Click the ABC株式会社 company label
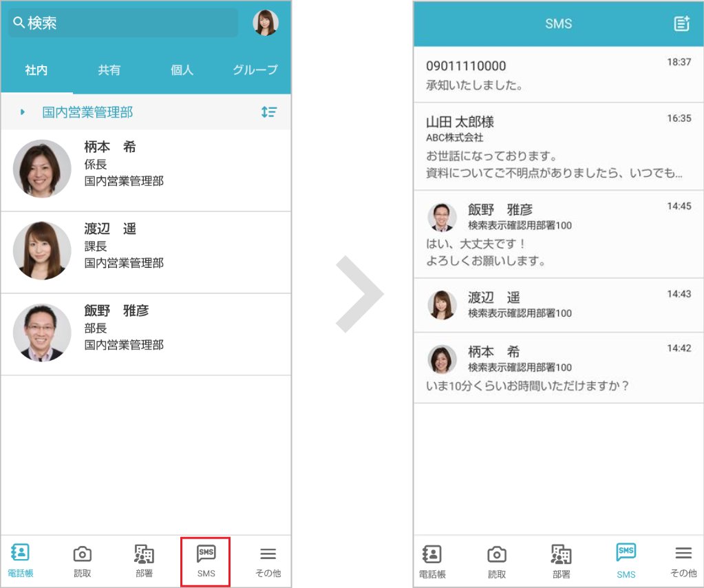This screenshot has width=704, height=588. click(454, 138)
